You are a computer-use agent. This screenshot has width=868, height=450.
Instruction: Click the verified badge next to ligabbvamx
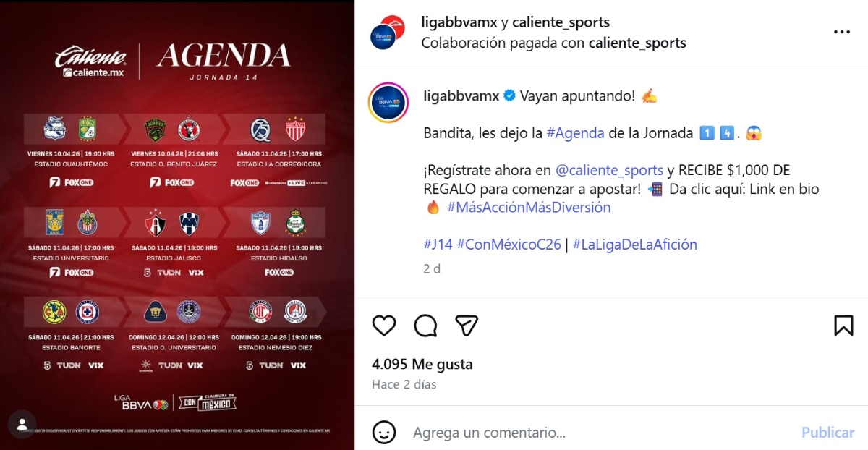pos(509,96)
